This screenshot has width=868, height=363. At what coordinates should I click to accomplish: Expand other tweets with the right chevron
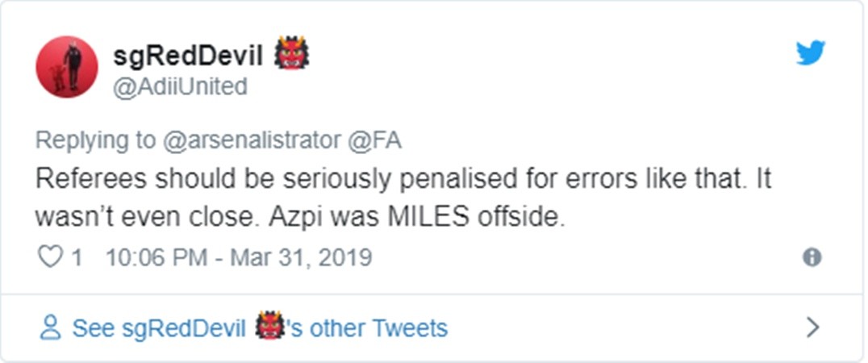[x=813, y=328]
